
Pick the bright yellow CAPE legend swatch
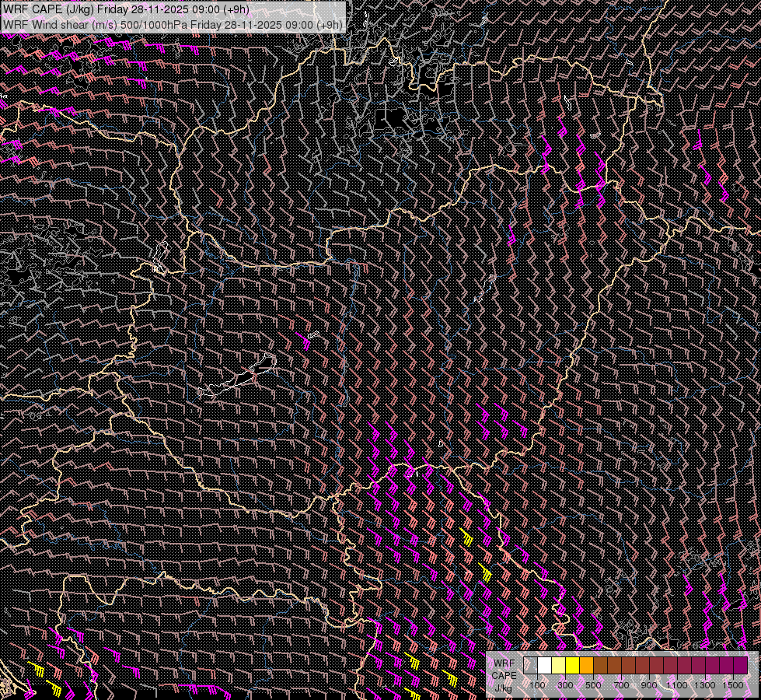(x=572, y=666)
